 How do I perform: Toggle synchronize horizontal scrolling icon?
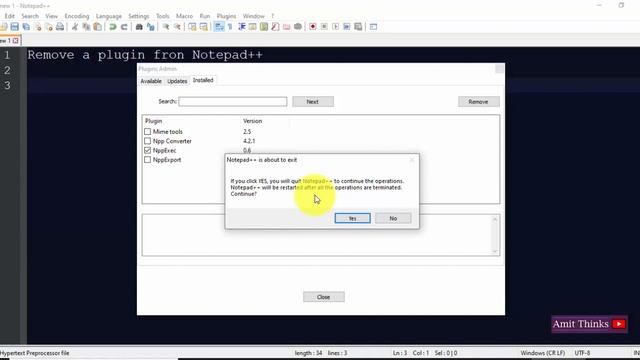(203, 27)
